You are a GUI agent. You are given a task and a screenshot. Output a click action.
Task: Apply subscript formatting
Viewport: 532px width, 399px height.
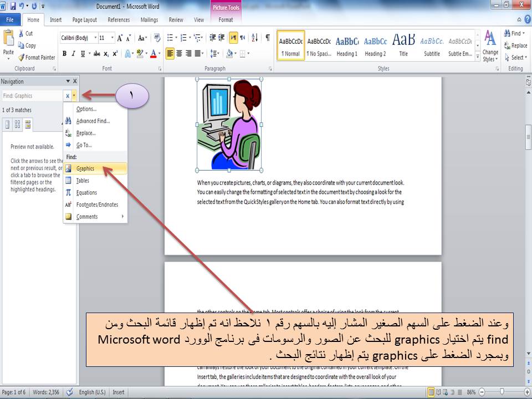pos(106,54)
